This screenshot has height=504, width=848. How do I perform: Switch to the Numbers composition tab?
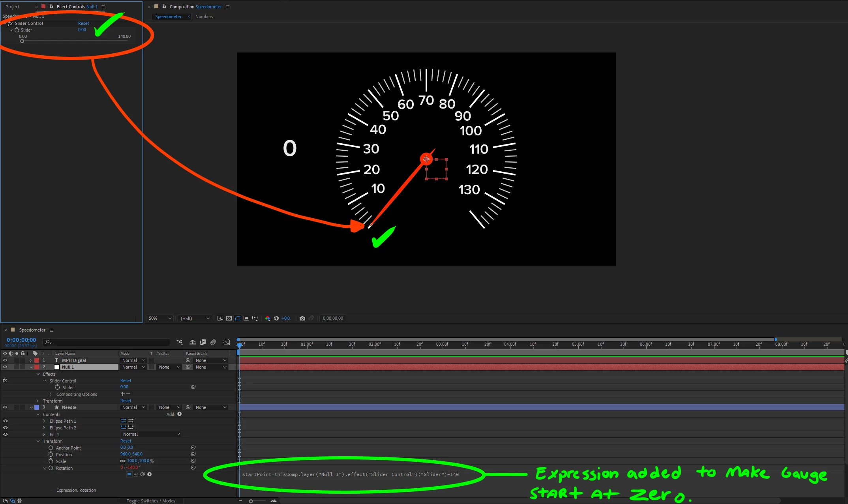pos(204,17)
